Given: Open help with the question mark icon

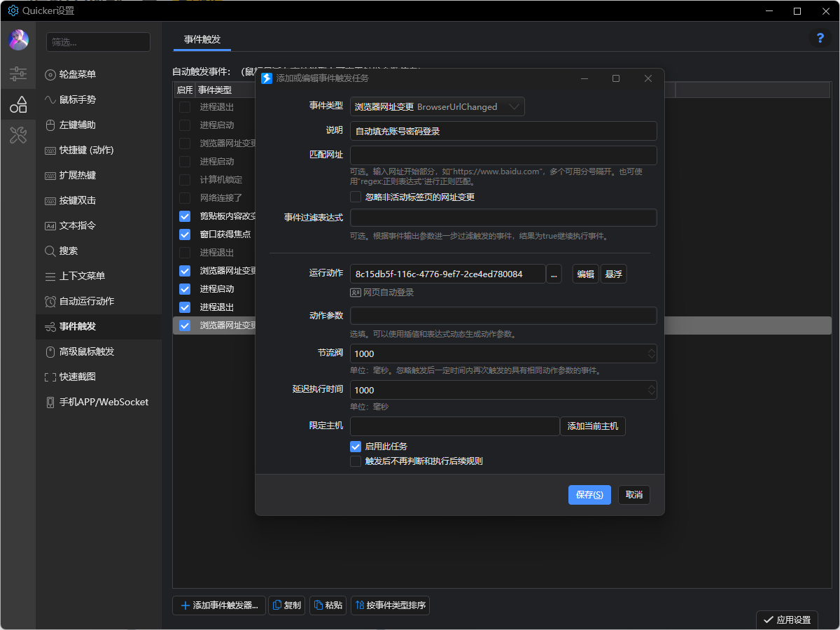Looking at the screenshot, I should click(820, 38).
